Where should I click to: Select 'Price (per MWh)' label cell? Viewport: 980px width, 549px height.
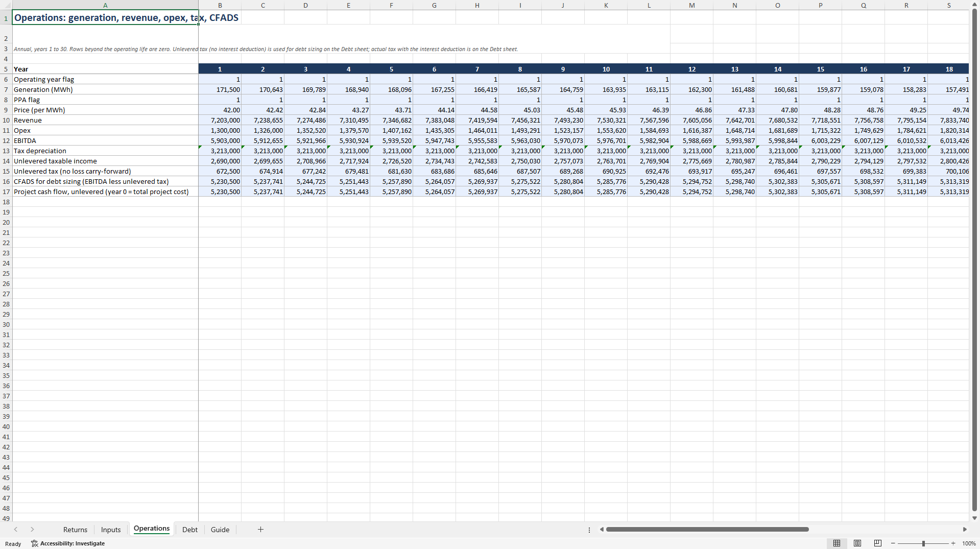coord(105,110)
